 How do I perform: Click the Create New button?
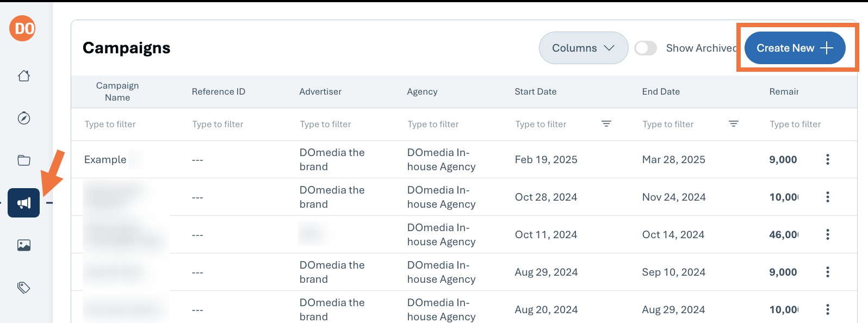795,48
